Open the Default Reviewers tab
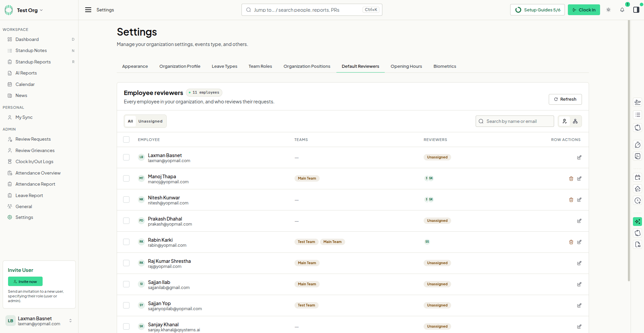The width and height of the screenshot is (644, 333). click(x=360, y=66)
